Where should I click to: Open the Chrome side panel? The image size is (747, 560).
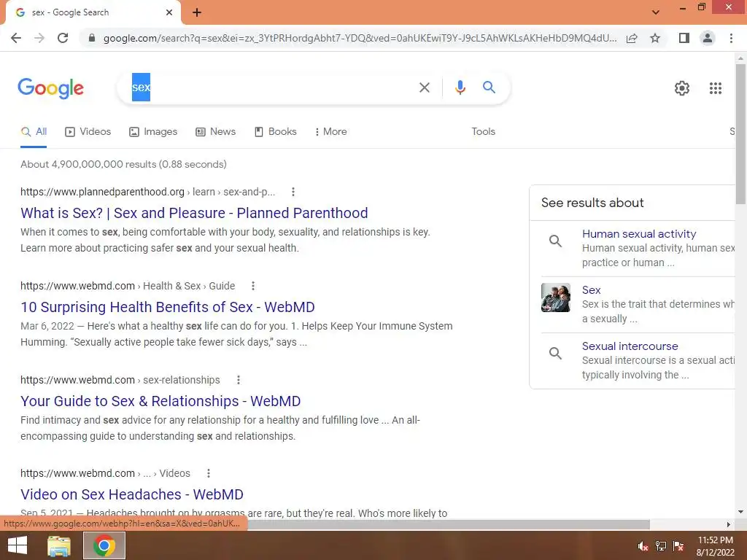pos(684,38)
